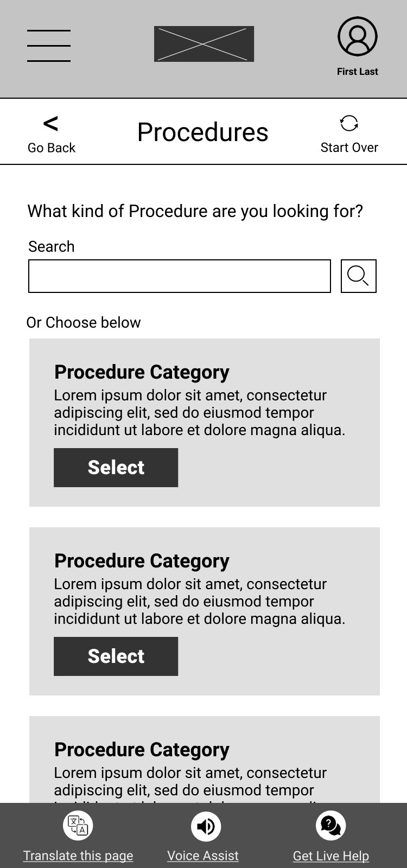The width and height of the screenshot is (407, 868).
Task: Focus the procedure Search text field
Action: (179, 276)
